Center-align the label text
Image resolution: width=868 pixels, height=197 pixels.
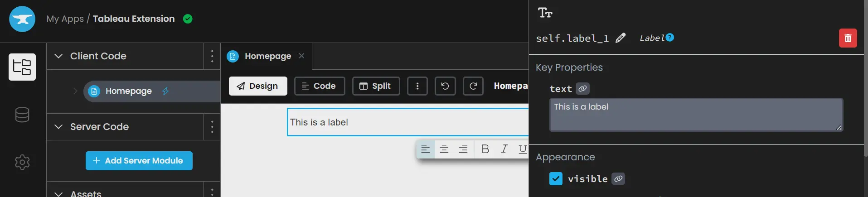(x=444, y=149)
